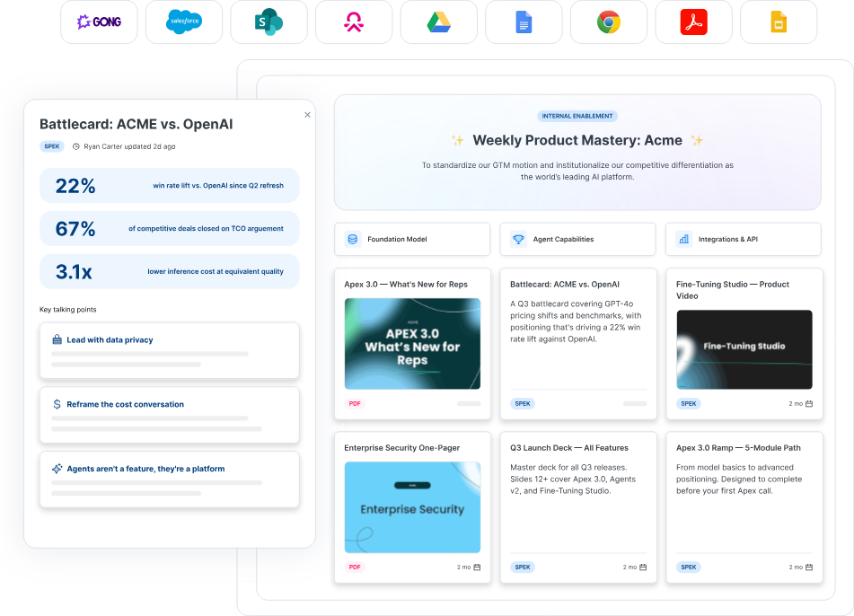Click the pink person logo integration tile
This screenshot has width=854, height=616.
354,22
